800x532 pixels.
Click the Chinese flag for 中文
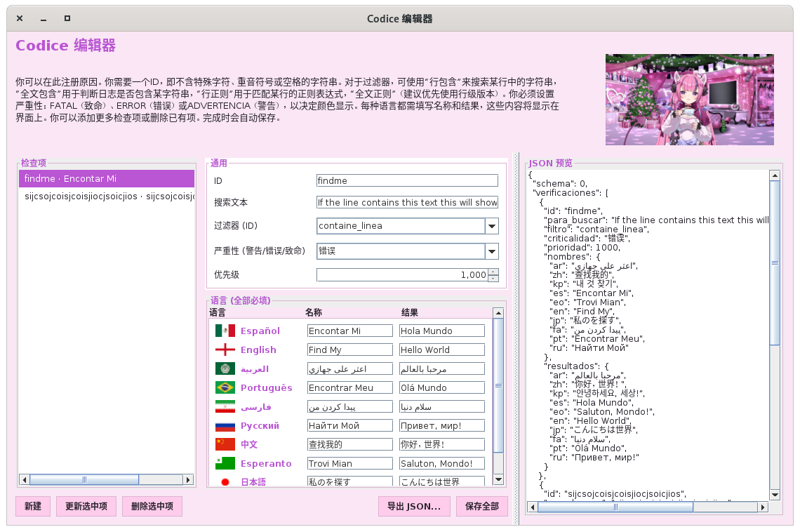click(225, 444)
